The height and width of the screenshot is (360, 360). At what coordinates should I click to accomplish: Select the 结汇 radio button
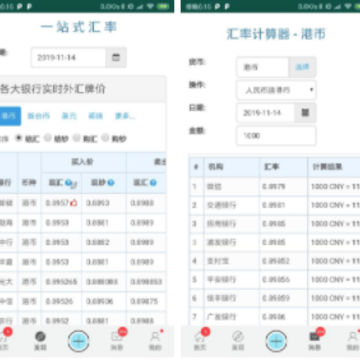click(19, 138)
